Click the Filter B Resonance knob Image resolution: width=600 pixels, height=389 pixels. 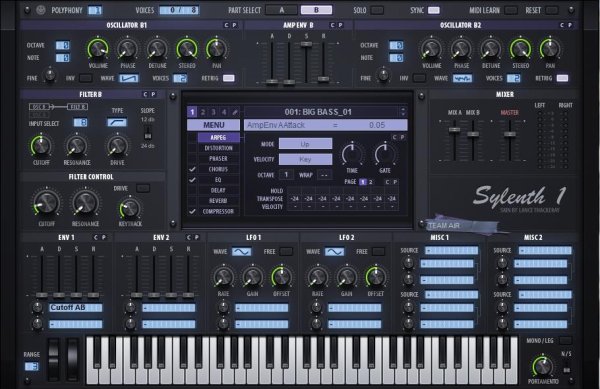pos(77,146)
